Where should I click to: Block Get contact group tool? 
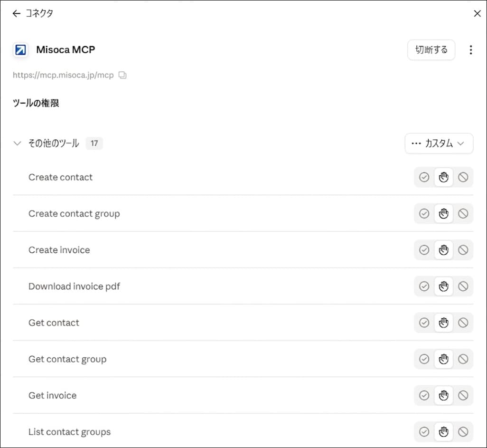[x=463, y=359]
